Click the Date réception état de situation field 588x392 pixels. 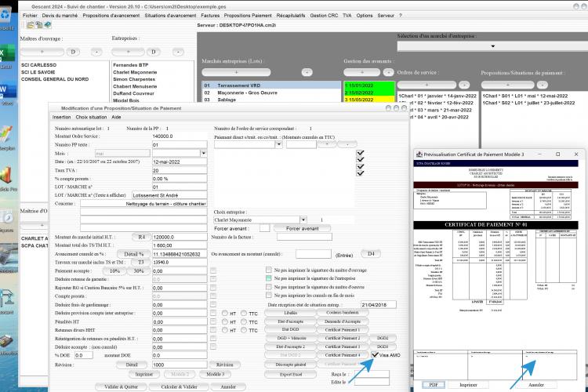[378, 305]
